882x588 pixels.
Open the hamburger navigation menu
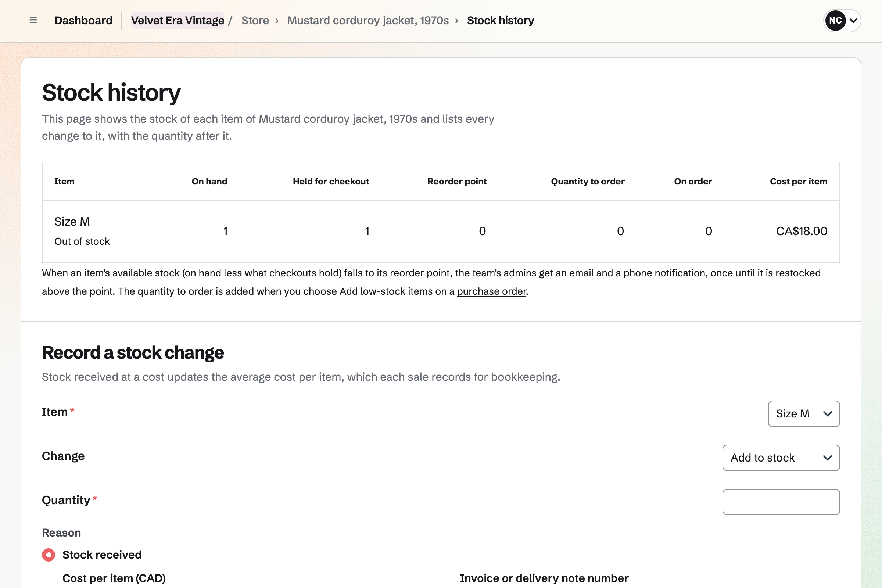[33, 20]
